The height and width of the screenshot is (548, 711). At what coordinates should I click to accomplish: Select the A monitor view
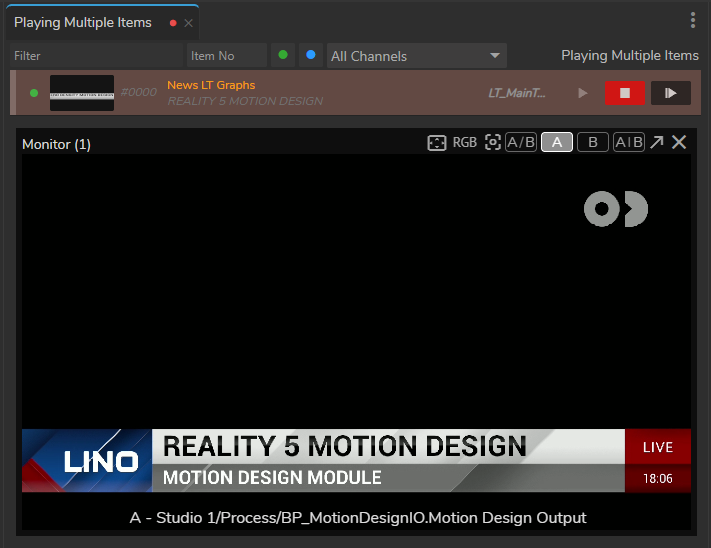click(x=557, y=143)
